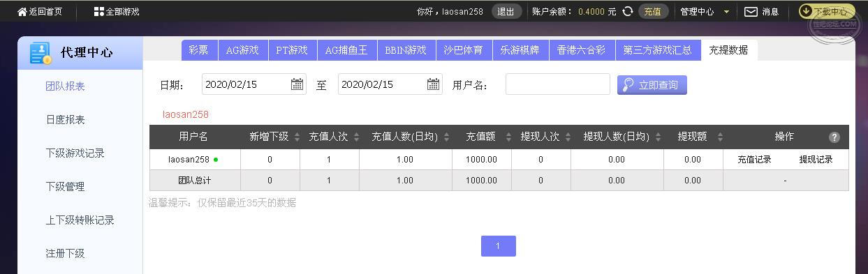This screenshot has width=868, height=274.
Task: Sort by 充值人次 column arrows
Action: (356, 137)
